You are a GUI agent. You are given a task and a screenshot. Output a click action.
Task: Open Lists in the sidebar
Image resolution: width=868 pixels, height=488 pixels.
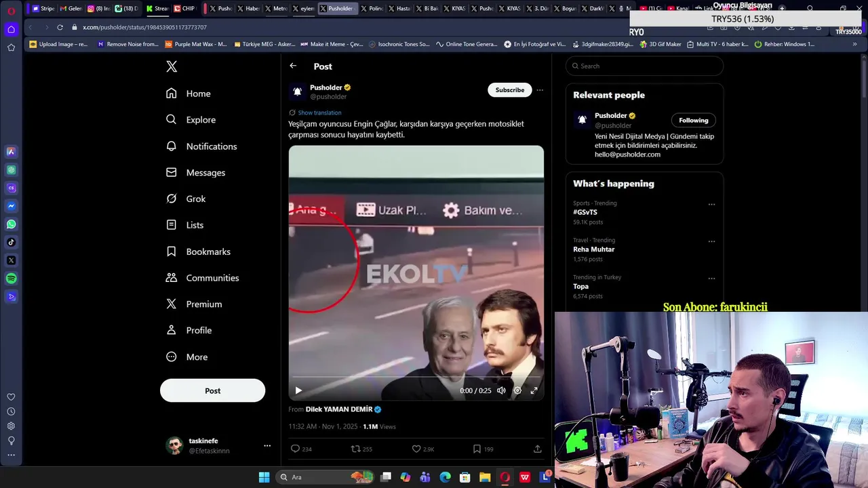(184, 225)
